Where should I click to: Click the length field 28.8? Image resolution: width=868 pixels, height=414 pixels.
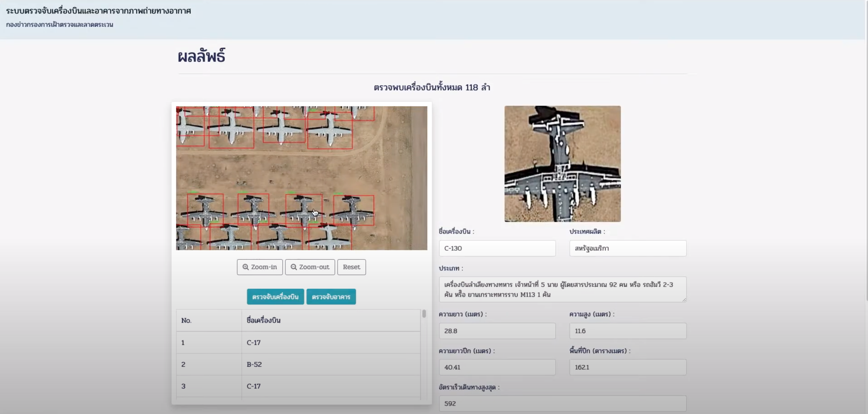pos(497,331)
